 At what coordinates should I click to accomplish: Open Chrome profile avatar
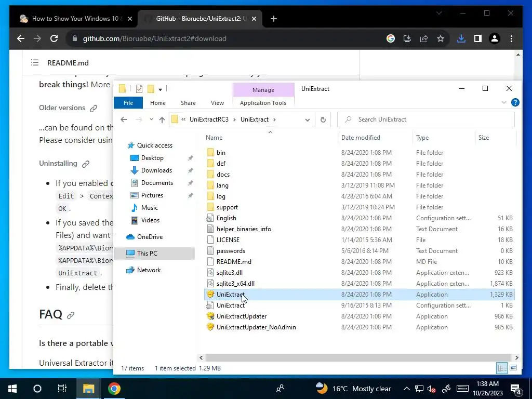[x=495, y=38]
